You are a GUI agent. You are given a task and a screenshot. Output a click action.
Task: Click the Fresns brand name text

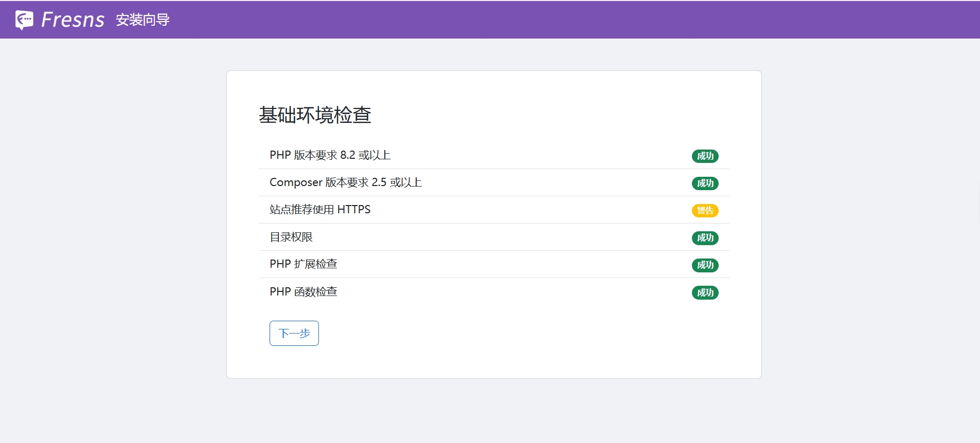(x=73, y=20)
